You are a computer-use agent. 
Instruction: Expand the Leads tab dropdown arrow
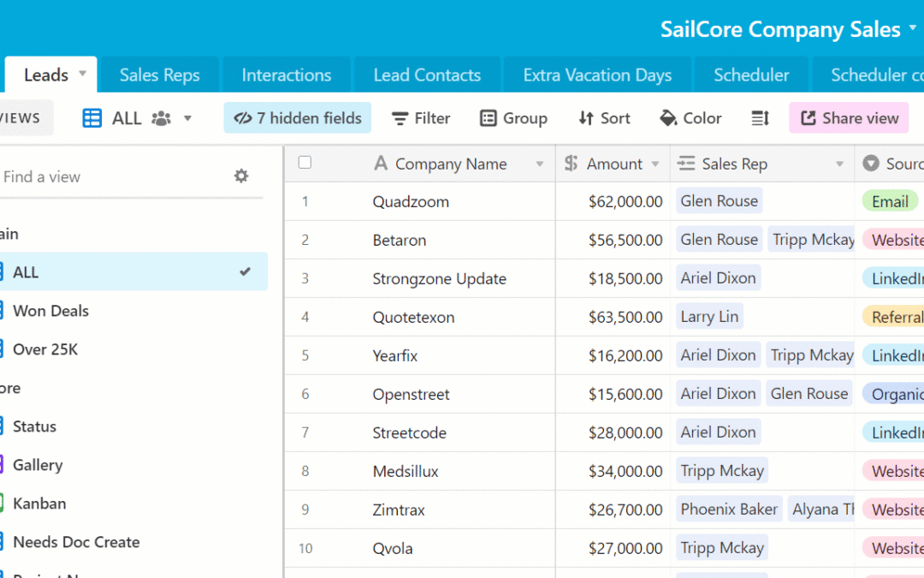point(82,74)
